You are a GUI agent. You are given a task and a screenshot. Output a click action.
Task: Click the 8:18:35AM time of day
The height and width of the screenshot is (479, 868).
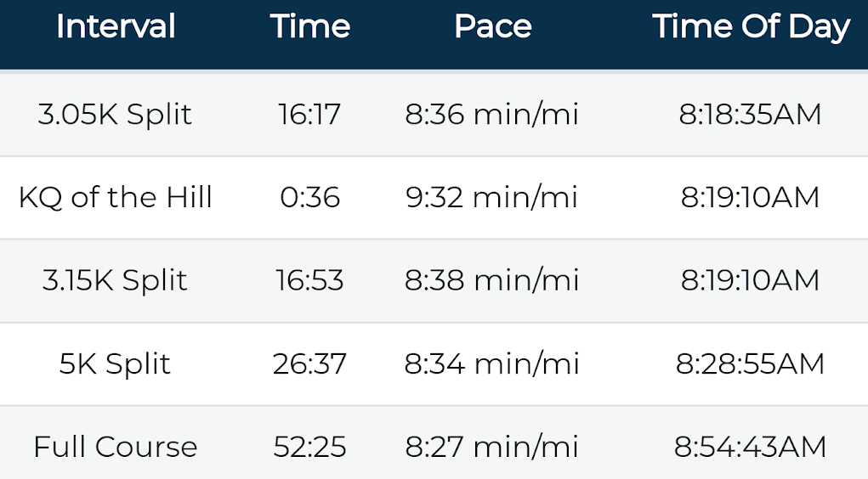point(750,115)
